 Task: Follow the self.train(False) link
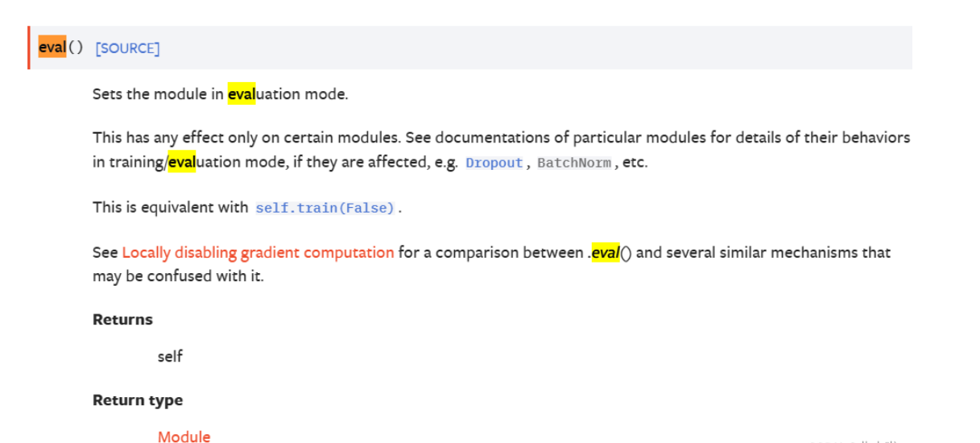325,208
